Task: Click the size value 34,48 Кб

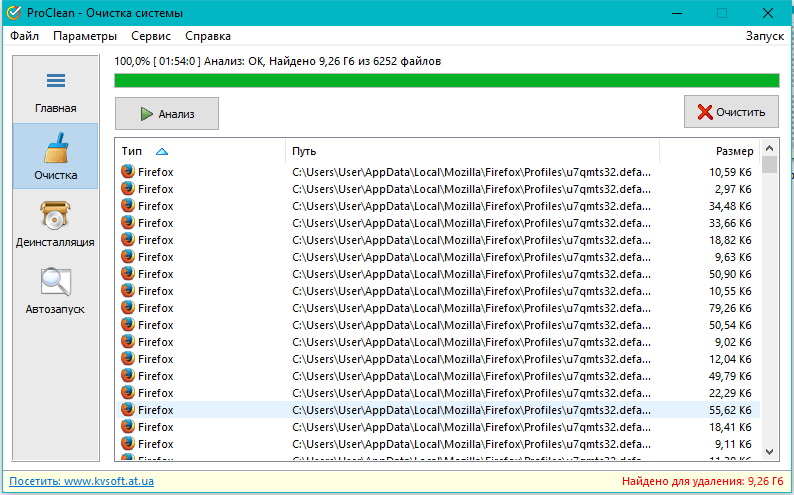Action: coord(730,206)
